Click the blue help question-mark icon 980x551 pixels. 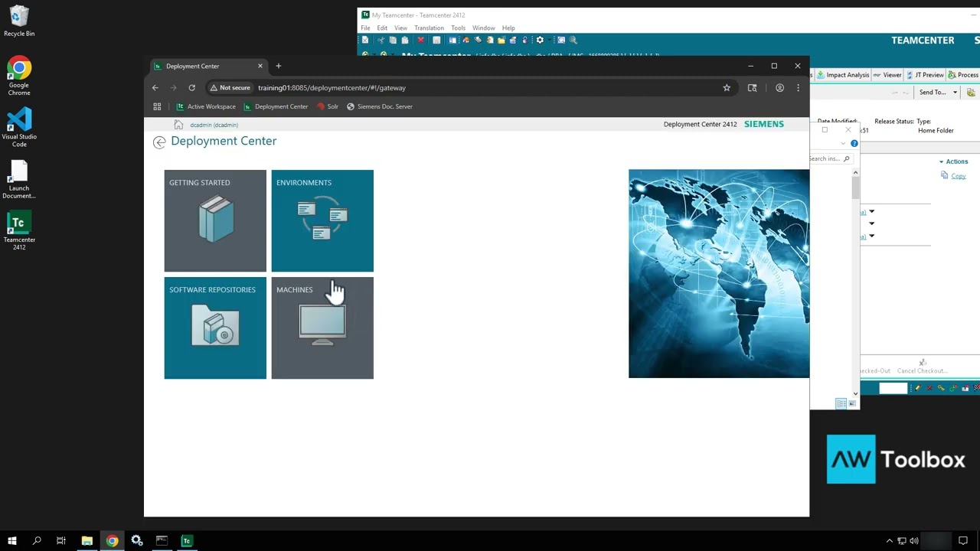click(x=854, y=143)
